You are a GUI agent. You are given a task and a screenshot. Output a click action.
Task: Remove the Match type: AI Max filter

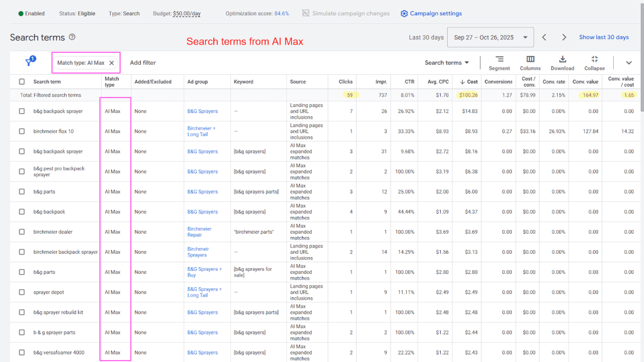[x=111, y=63]
